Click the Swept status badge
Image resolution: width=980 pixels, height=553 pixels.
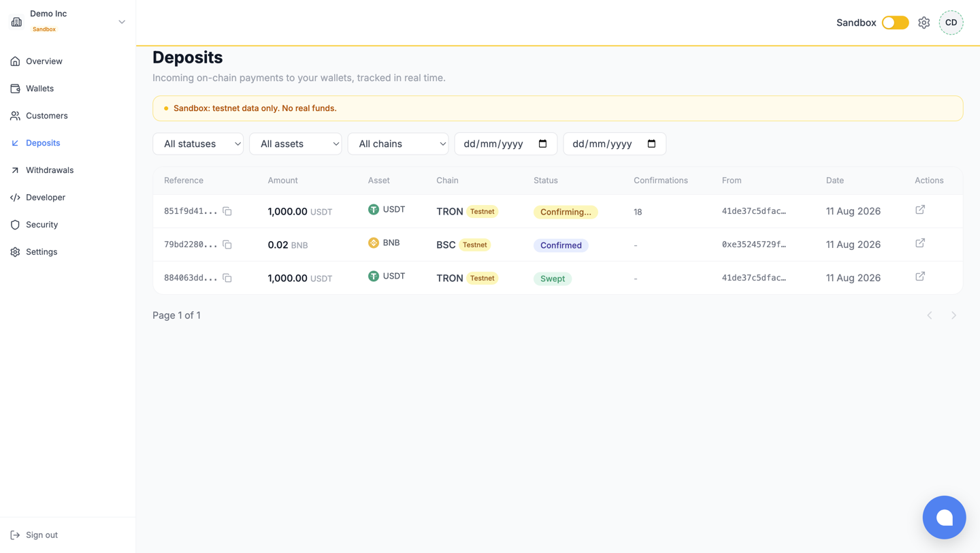(x=553, y=279)
